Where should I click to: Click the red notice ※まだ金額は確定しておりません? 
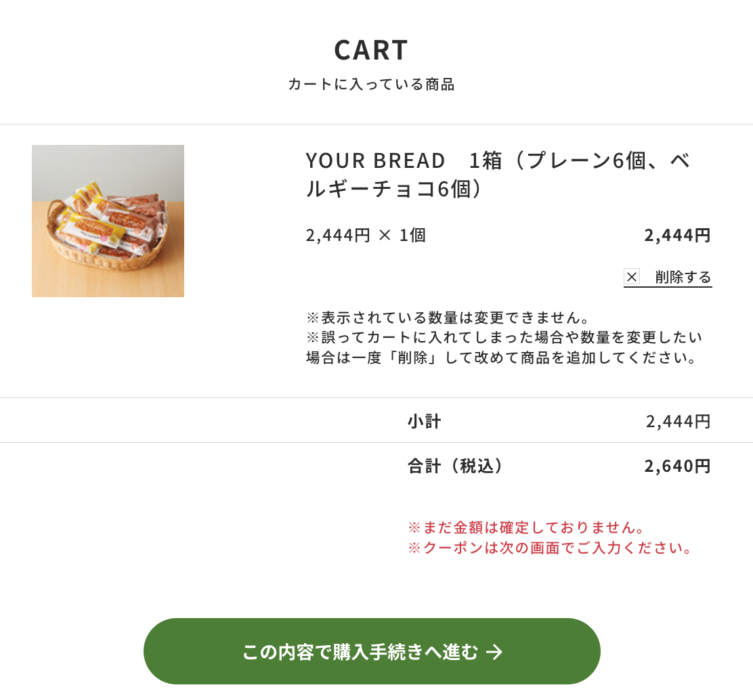(x=527, y=527)
